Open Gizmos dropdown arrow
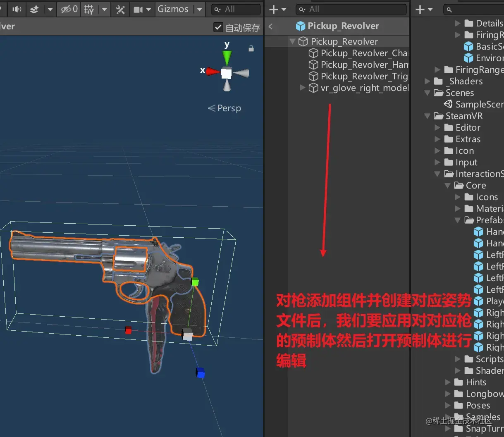This screenshot has width=504, height=437. click(x=200, y=9)
